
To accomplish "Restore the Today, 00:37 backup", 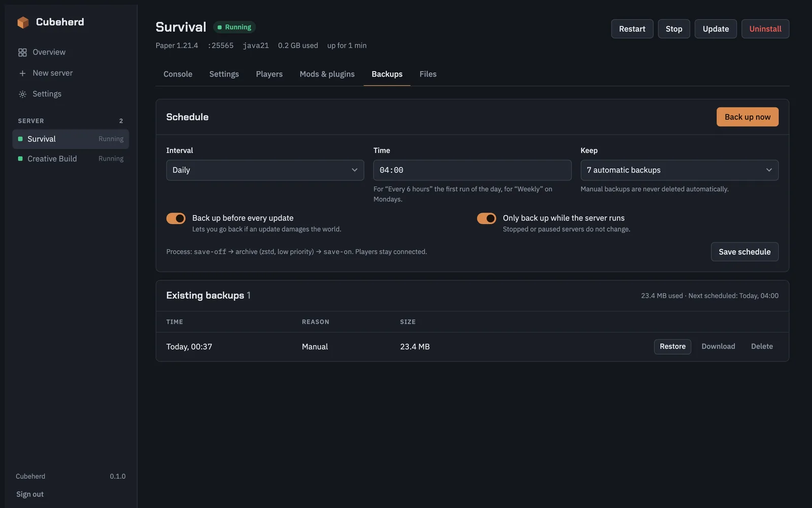I will [x=672, y=346].
